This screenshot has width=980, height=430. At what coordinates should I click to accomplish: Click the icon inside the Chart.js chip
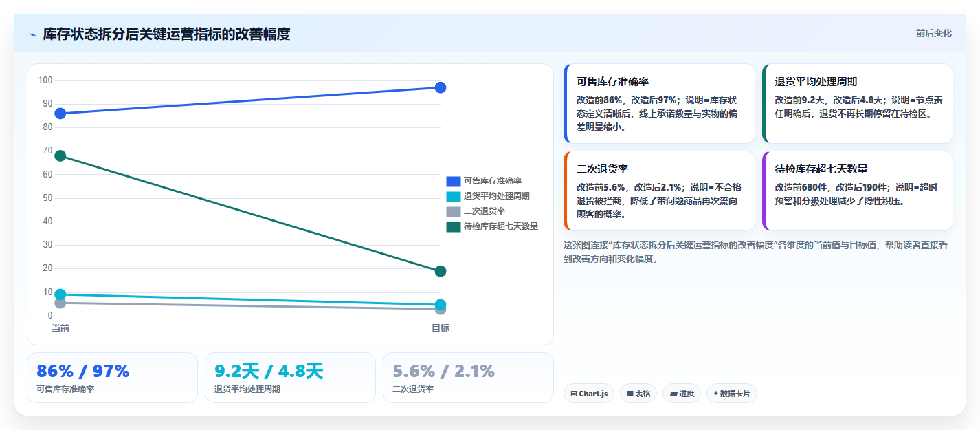pyautogui.click(x=574, y=394)
